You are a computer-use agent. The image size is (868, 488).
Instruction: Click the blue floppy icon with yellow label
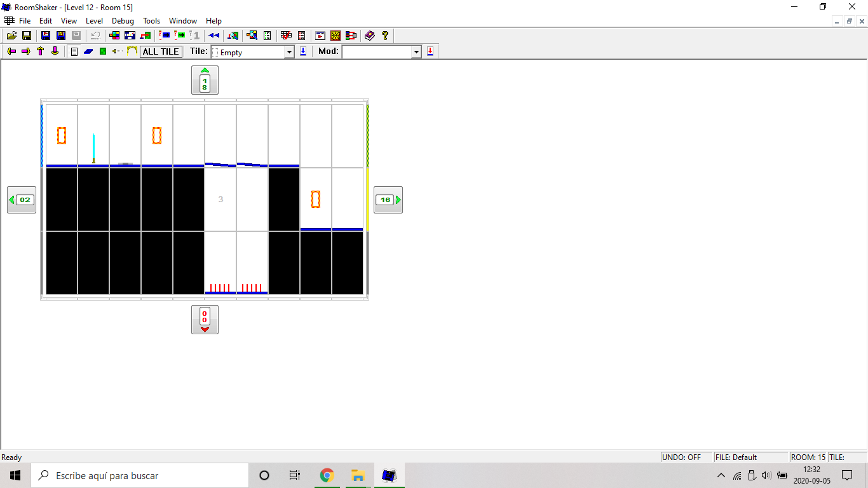pos(61,36)
